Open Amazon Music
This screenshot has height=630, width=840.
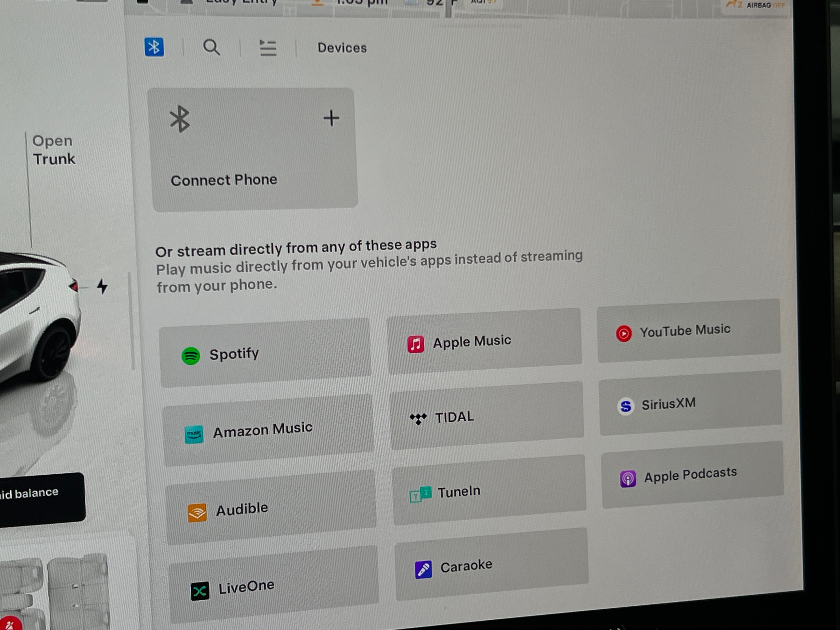tap(268, 430)
